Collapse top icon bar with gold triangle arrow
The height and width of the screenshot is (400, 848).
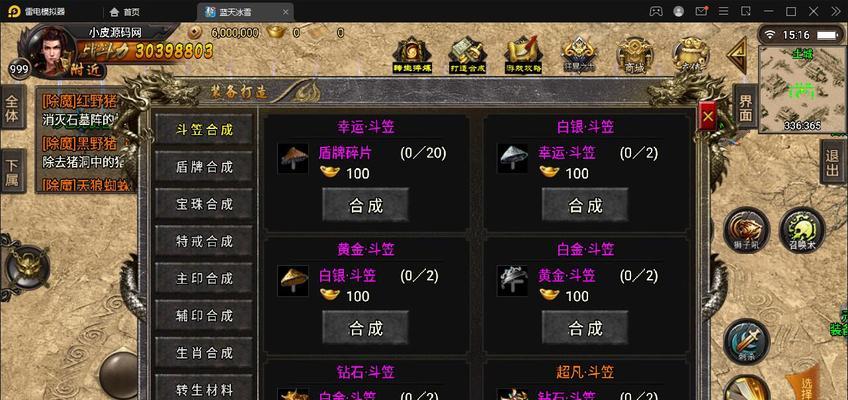pyautogui.click(x=737, y=55)
